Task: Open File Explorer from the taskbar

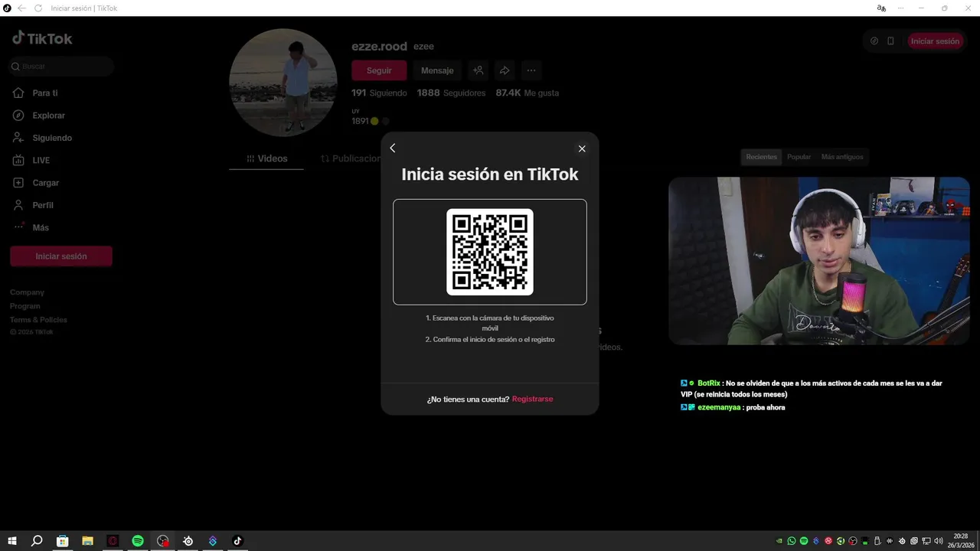Action: pyautogui.click(x=87, y=541)
